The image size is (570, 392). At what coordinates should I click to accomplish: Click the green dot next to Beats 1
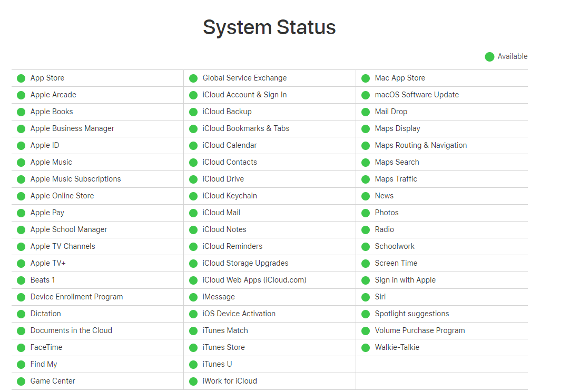point(21,280)
